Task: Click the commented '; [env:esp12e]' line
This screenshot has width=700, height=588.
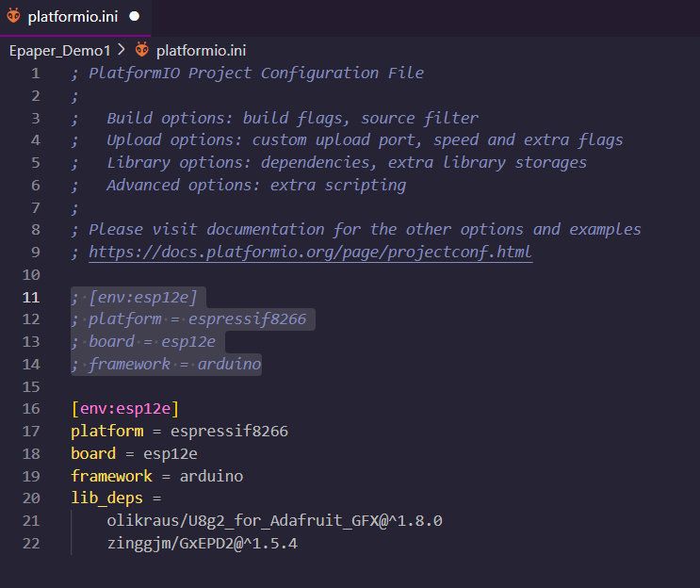Action: click(x=134, y=298)
